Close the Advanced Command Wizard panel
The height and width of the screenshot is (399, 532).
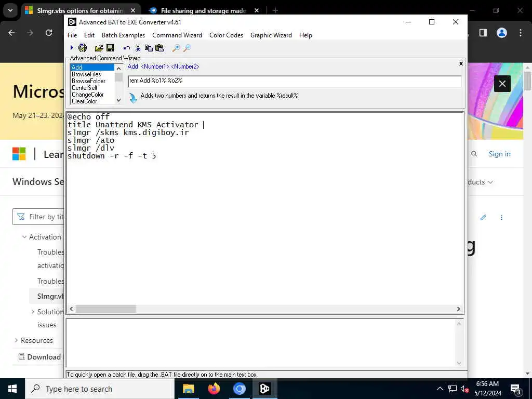pos(461,63)
